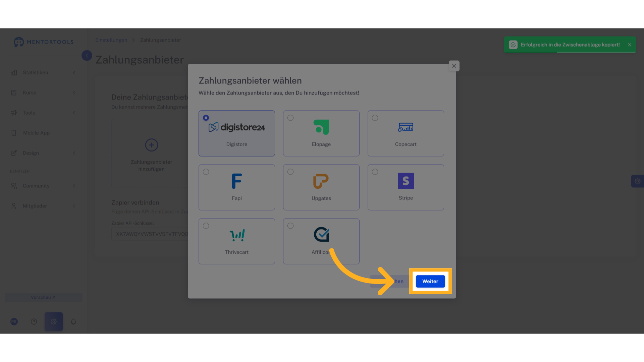This screenshot has height=362, width=644.
Task: Click the Tools megaphone icon
Action: tap(14, 113)
